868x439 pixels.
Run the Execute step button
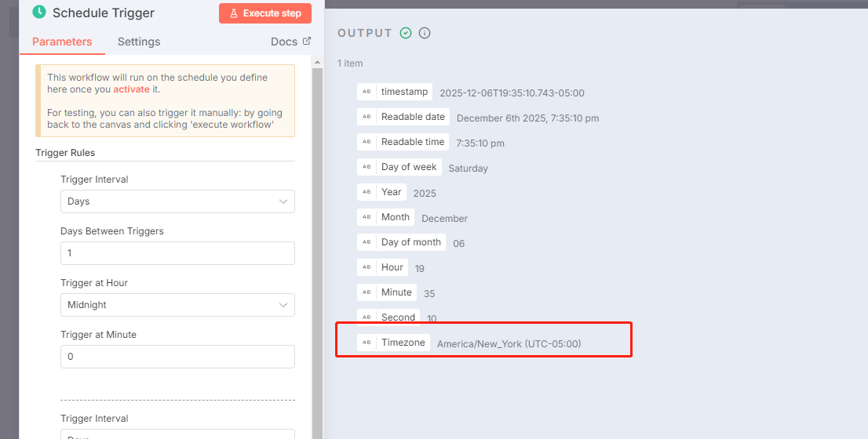click(x=265, y=13)
